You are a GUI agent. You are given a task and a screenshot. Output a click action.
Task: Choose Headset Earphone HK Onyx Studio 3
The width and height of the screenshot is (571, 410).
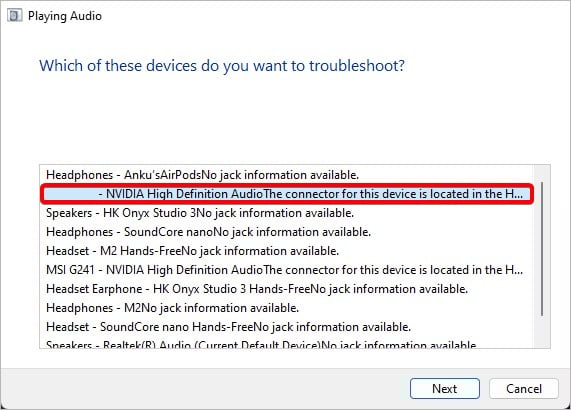point(257,289)
